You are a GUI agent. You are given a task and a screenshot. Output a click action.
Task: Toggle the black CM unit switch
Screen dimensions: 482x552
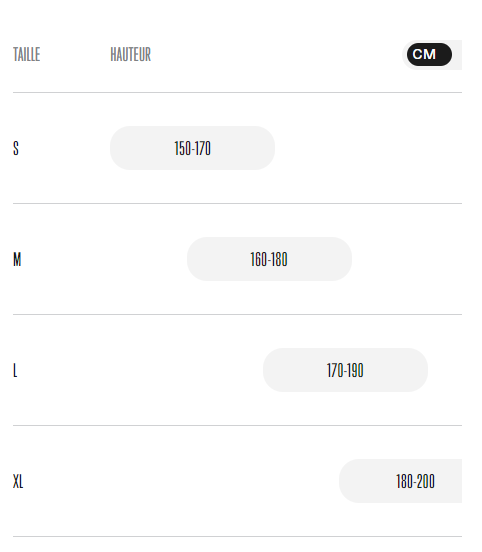pyautogui.click(x=429, y=55)
